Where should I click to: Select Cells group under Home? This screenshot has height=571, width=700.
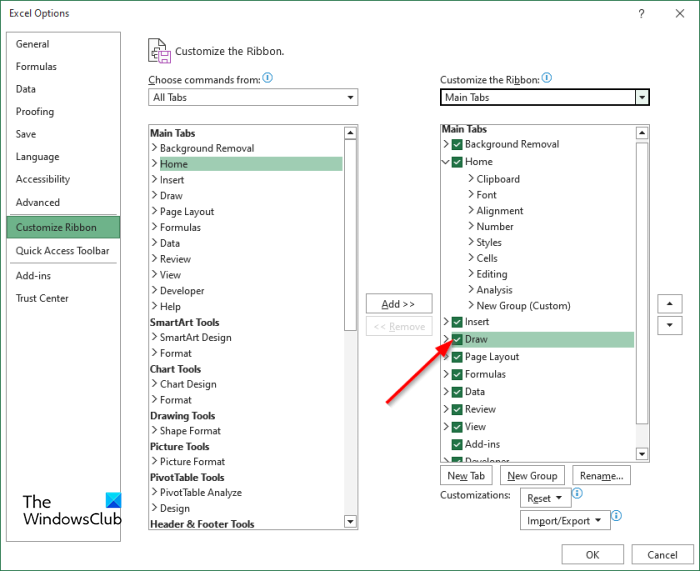click(x=487, y=258)
